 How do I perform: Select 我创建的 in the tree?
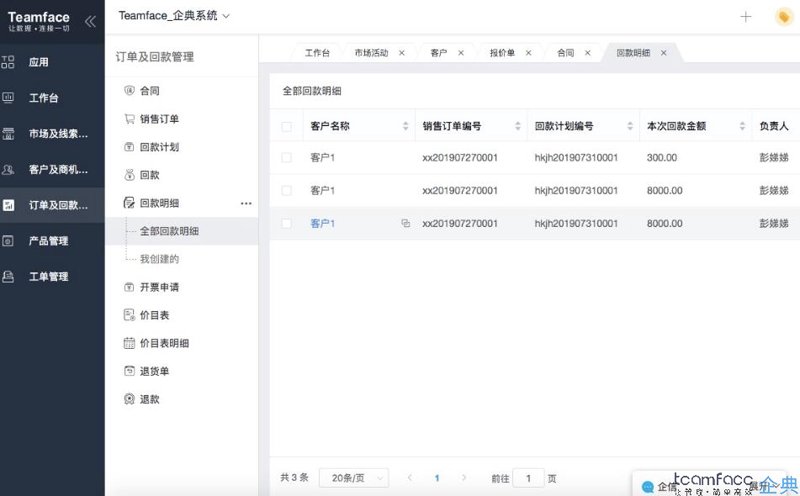point(159,259)
